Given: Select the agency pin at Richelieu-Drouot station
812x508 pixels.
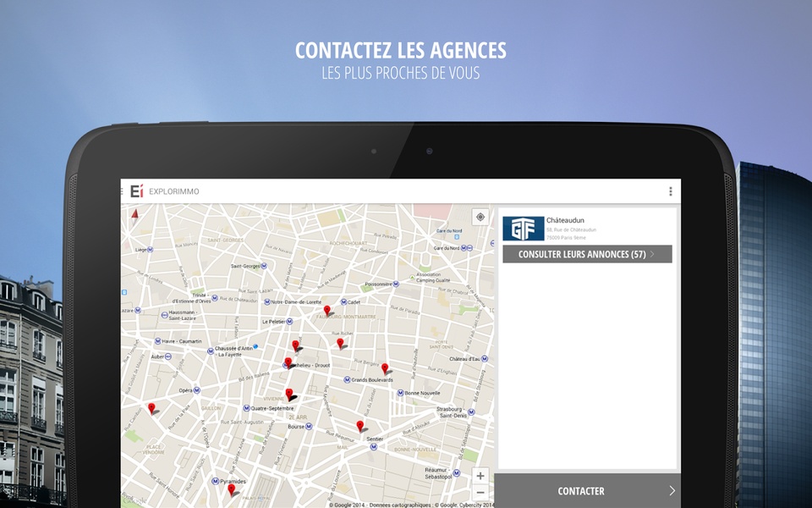Looking at the screenshot, I should [x=288, y=363].
